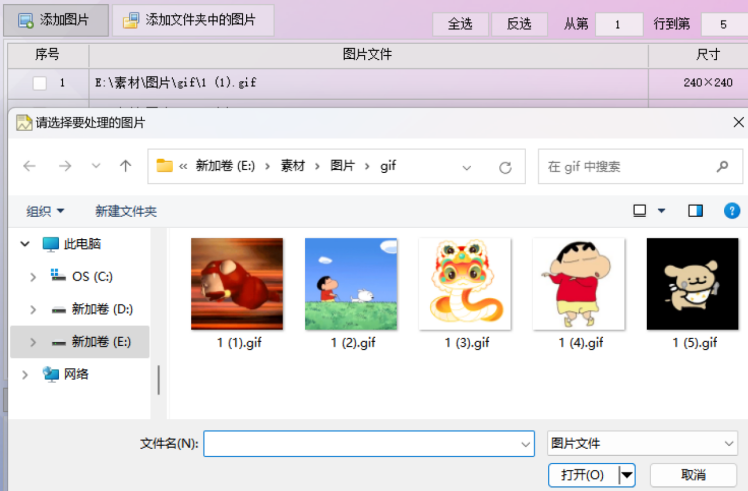Toggle the preview pane icon
The image size is (748, 491).
[x=695, y=210]
